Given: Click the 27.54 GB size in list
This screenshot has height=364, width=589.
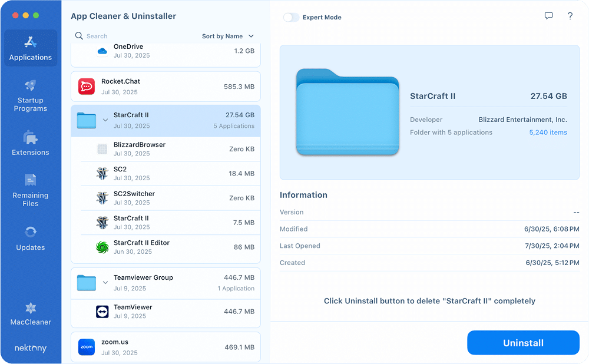Looking at the screenshot, I should [240, 115].
